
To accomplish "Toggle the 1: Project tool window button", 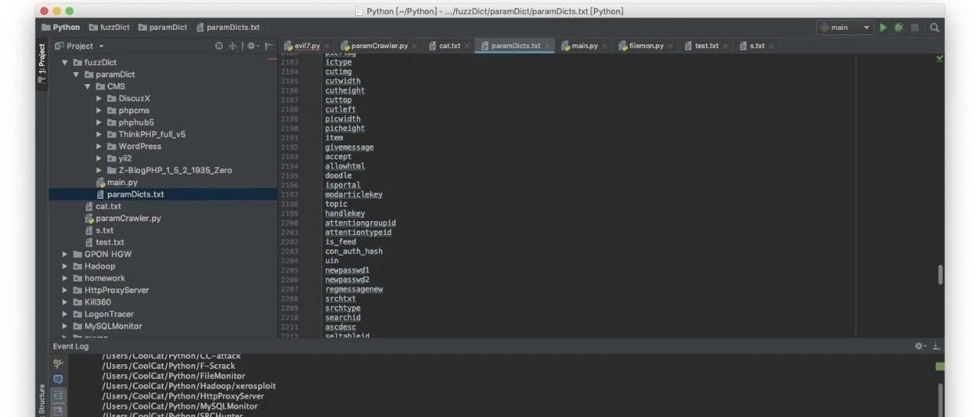I will click(42, 64).
